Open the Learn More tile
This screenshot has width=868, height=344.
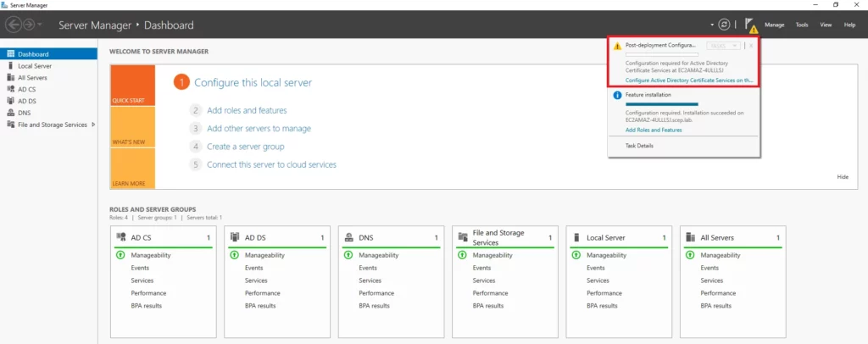click(x=133, y=169)
